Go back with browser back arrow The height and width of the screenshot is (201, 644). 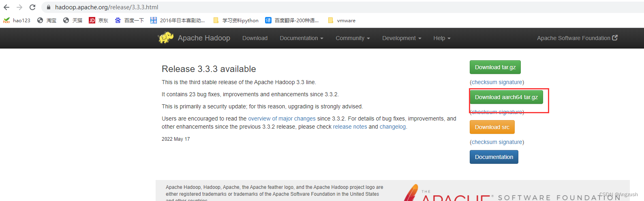point(6,7)
